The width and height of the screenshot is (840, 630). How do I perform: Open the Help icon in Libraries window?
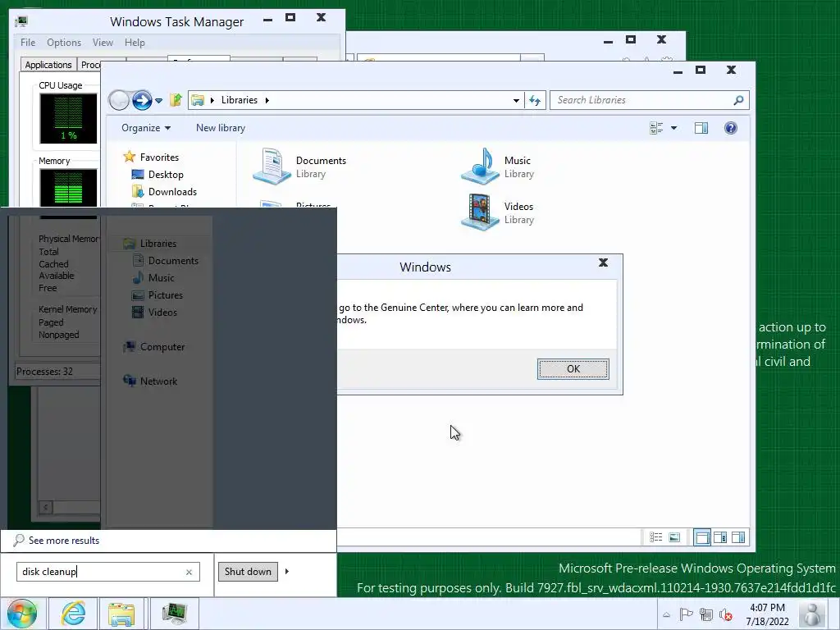click(x=731, y=128)
